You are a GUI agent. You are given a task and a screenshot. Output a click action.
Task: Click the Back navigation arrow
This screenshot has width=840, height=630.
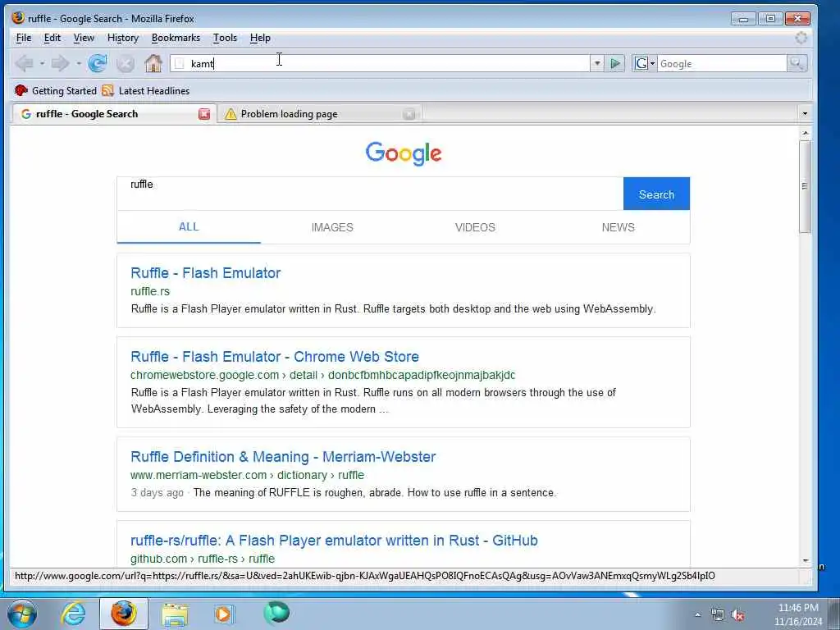coord(24,63)
